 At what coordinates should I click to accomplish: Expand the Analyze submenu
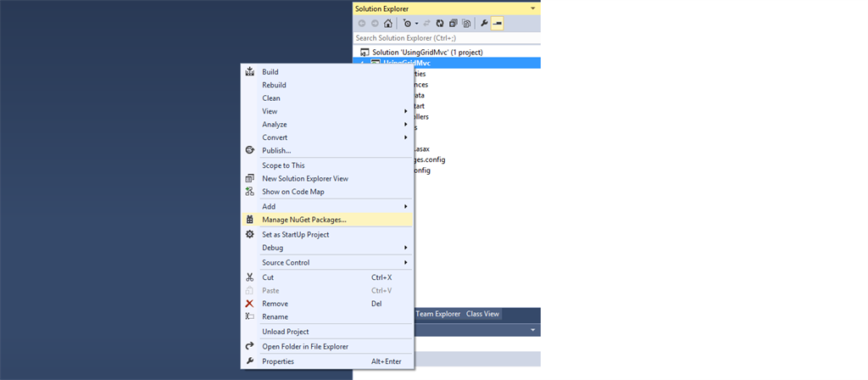328,124
